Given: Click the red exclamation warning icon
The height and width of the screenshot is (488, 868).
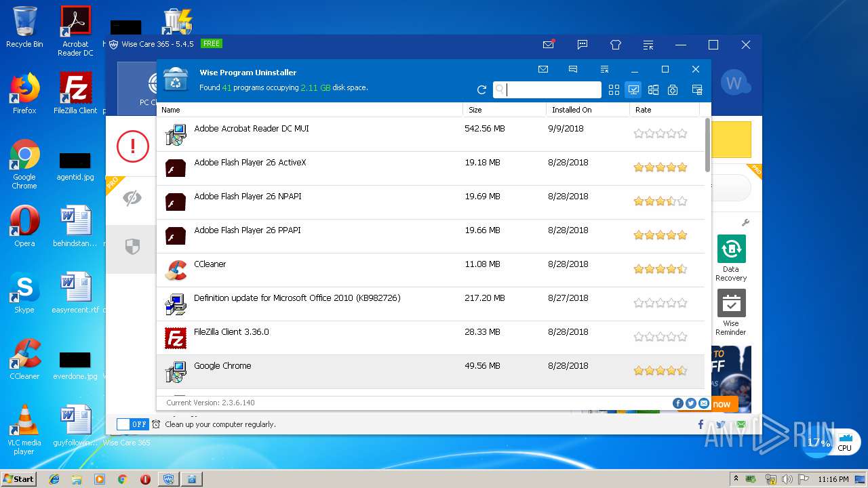Looking at the screenshot, I should [x=133, y=146].
